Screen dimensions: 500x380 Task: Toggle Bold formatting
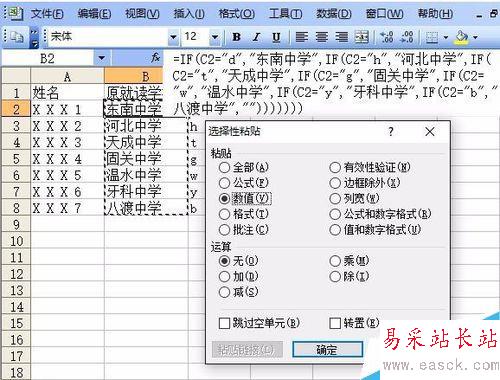pyautogui.click(x=237, y=37)
